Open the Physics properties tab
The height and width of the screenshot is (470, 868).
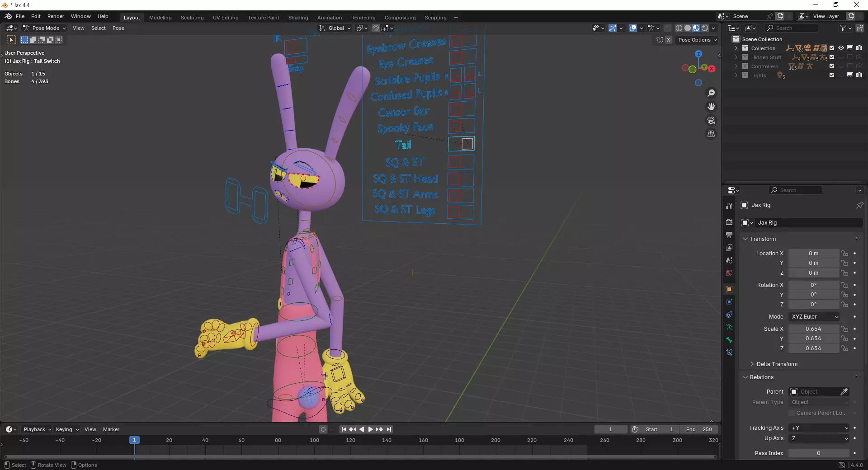tap(729, 302)
